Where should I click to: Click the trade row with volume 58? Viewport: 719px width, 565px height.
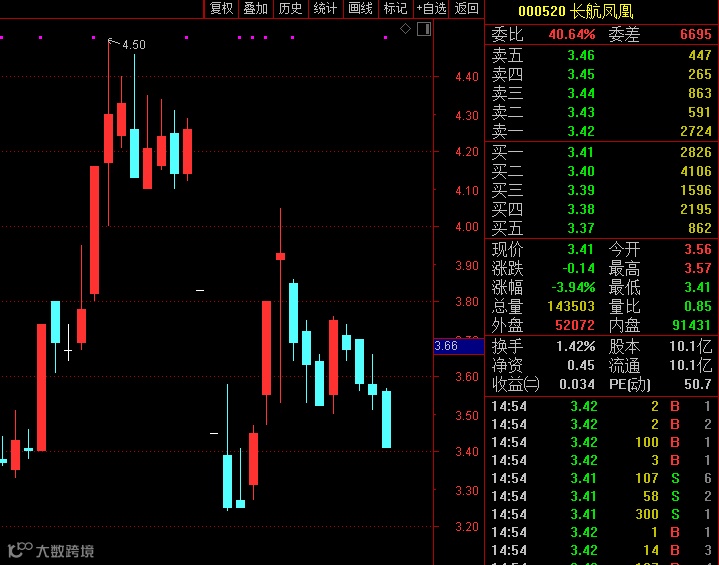point(601,496)
